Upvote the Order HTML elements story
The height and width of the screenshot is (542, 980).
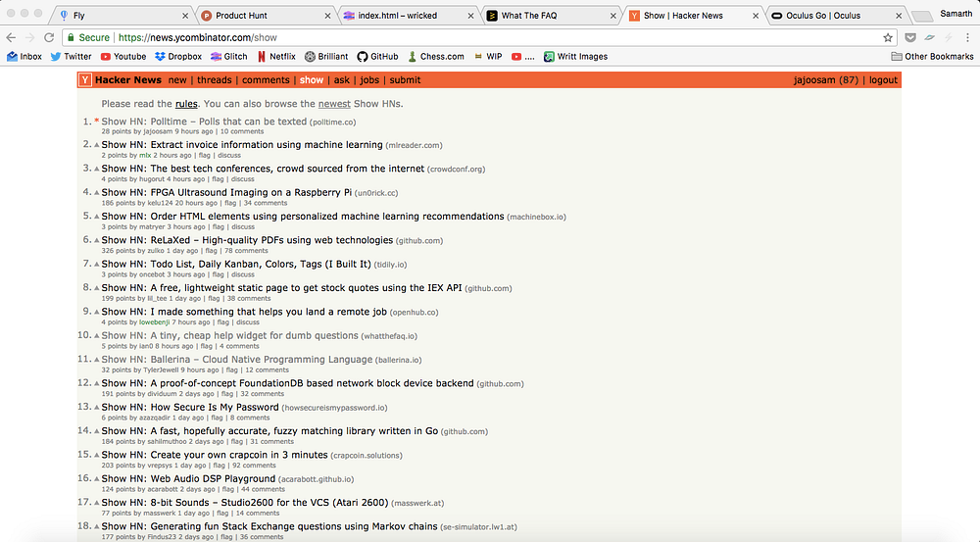[x=97, y=217]
